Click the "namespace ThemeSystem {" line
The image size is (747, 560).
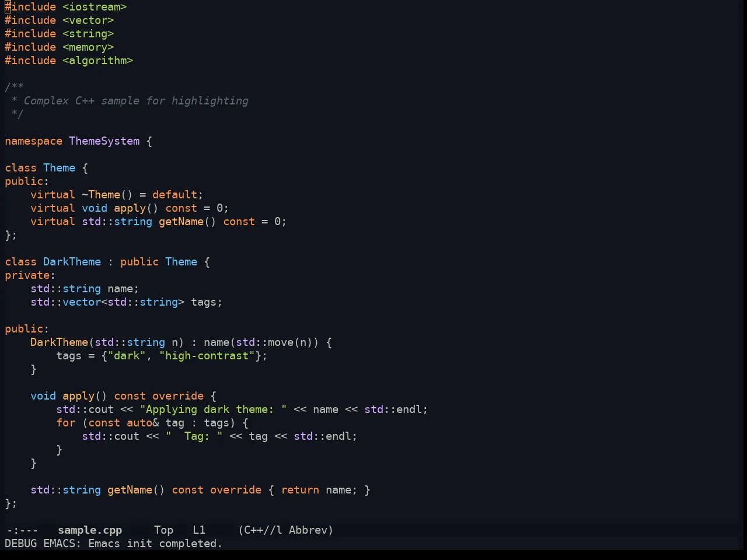[79, 141]
